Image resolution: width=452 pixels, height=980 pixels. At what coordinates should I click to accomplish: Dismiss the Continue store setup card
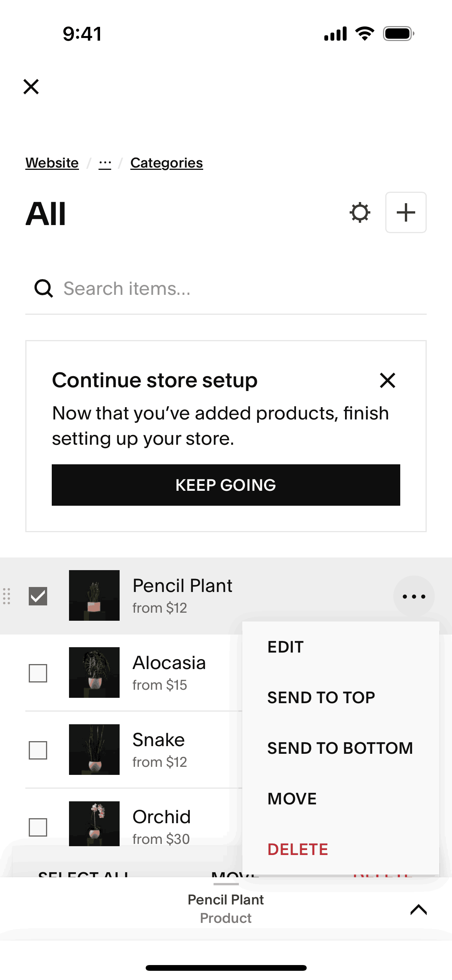coord(387,380)
